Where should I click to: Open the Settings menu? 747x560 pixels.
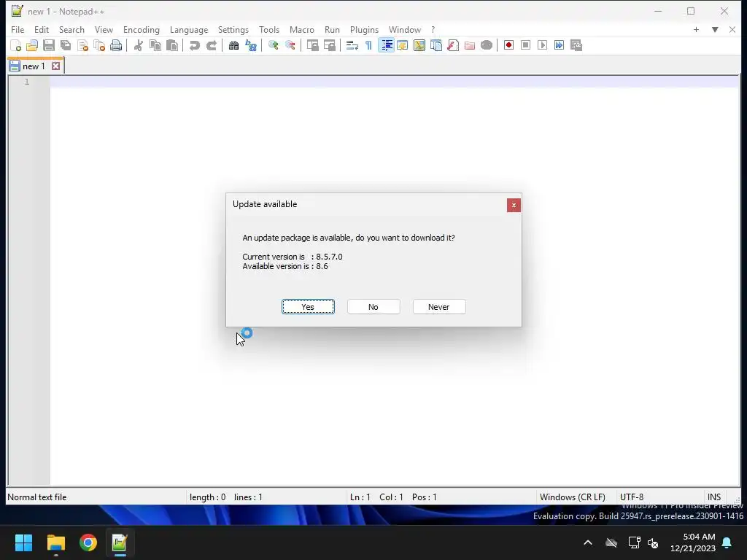(x=233, y=29)
